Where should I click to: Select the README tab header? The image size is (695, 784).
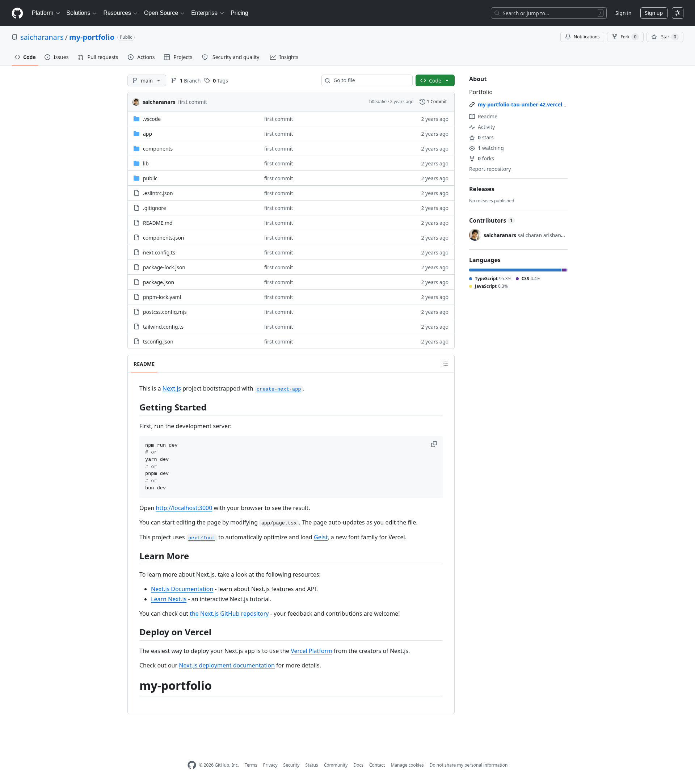(x=144, y=364)
